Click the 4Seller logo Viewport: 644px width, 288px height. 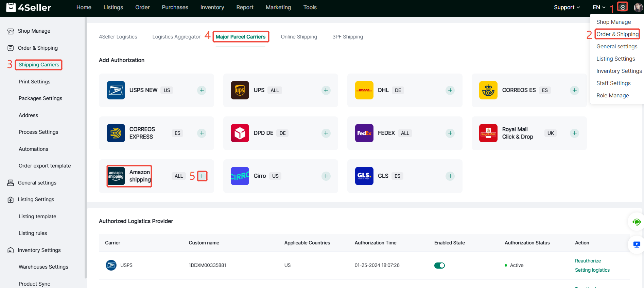(x=29, y=7)
